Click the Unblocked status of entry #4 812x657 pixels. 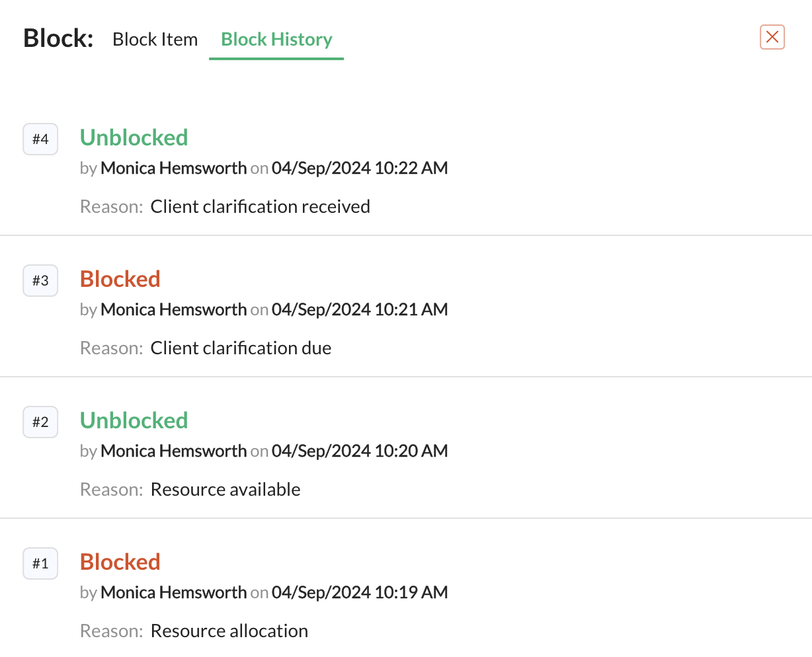point(134,137)
